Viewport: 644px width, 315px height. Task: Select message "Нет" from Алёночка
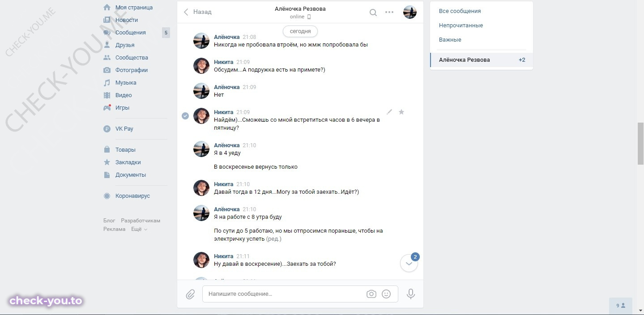[219, 95]
